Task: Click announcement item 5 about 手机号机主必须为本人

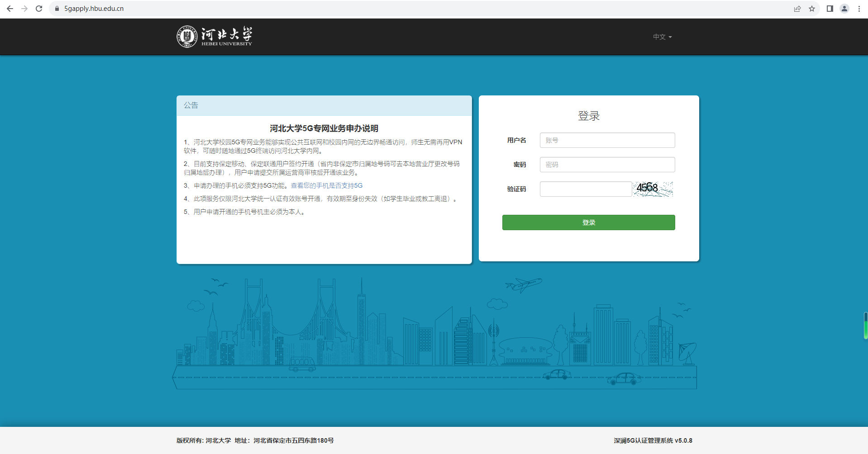Action: (x=245, y=212)
